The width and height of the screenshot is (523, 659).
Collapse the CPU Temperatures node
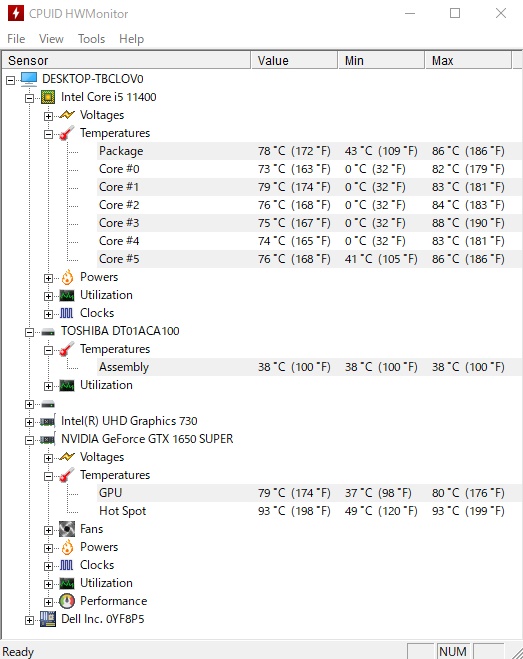coord(48,134)
